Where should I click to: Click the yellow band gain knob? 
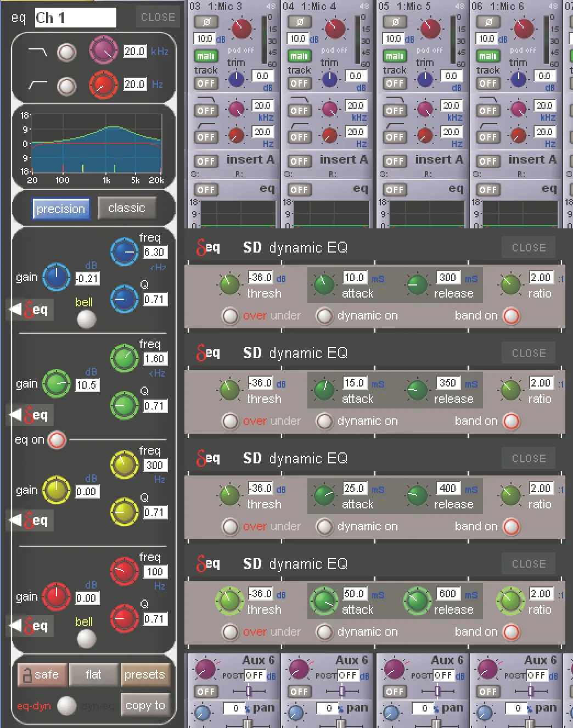57,490
